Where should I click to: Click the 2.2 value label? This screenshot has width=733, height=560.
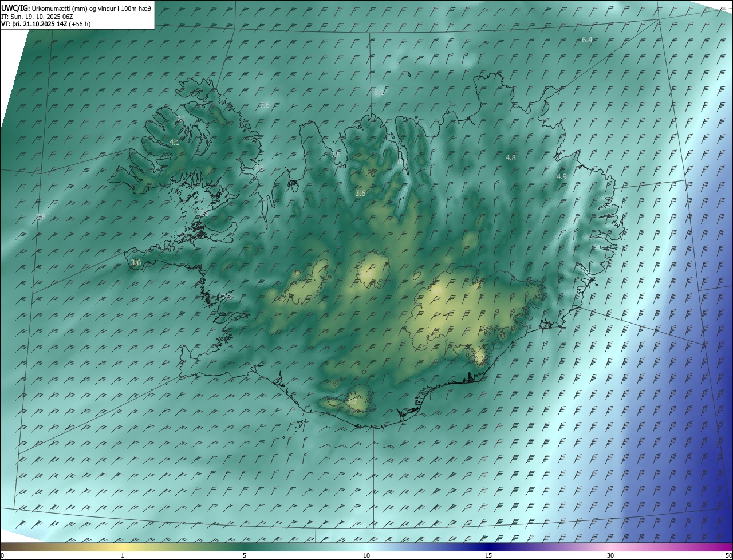[480, 358]
